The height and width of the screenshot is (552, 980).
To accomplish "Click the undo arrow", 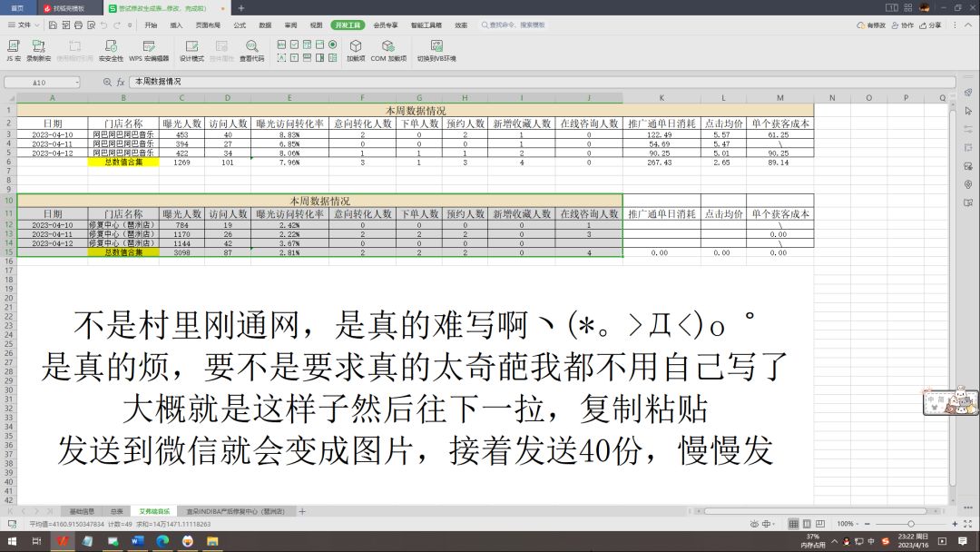I will 103,25.
